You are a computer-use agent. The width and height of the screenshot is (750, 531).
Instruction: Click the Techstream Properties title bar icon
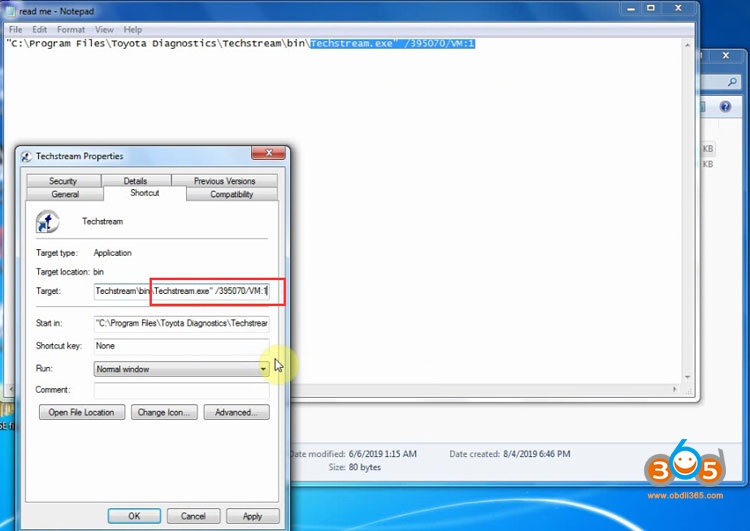point(26,156)
